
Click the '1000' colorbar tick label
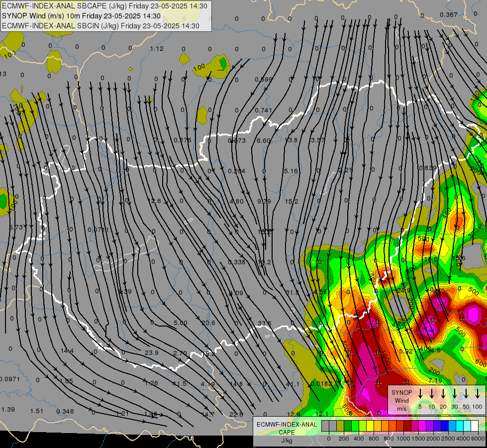pos(403,439)
